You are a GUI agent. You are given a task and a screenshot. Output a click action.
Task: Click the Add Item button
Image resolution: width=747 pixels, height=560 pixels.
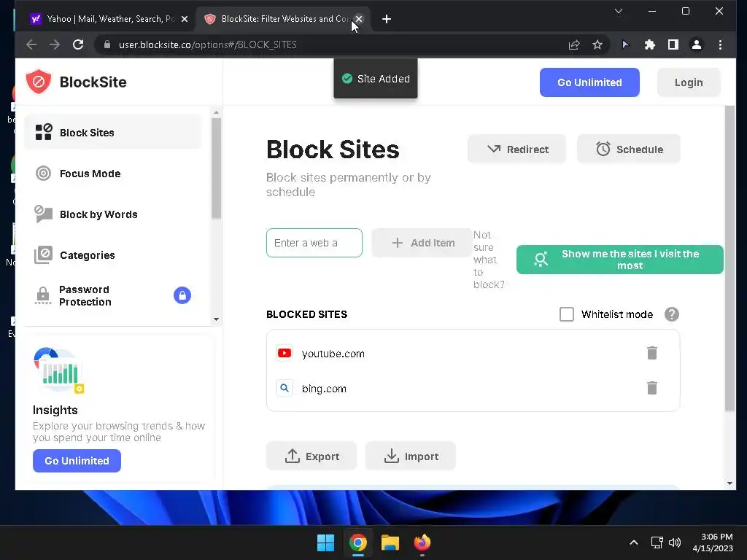(422, 243)
